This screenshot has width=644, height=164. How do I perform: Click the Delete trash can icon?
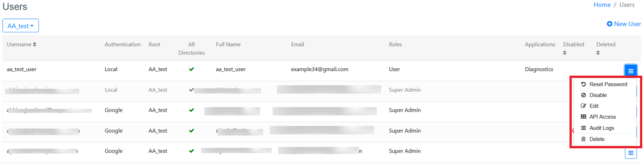[583, 139]
